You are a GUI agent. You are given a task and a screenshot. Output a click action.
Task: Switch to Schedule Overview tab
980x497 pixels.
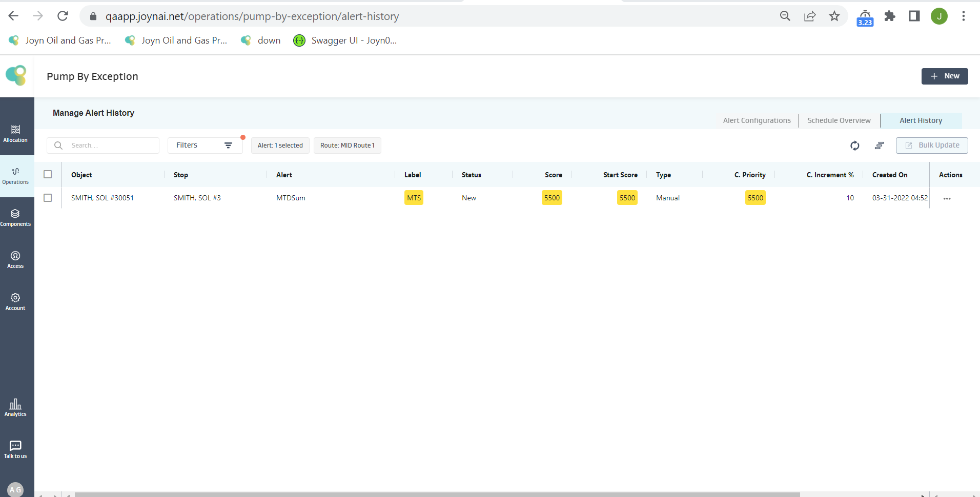pyautogui.click(x=839, y=120)
